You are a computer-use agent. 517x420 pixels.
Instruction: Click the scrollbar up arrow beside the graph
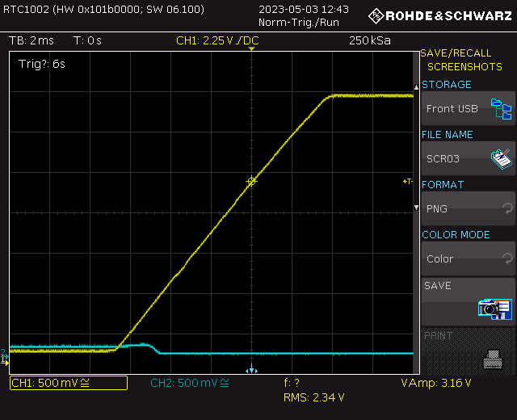point(416,87)
